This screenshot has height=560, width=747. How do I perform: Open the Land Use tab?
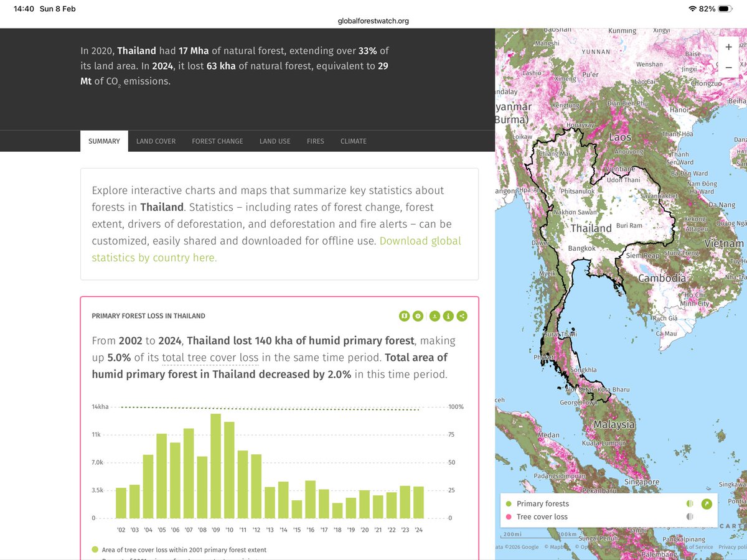coord(275,141)
